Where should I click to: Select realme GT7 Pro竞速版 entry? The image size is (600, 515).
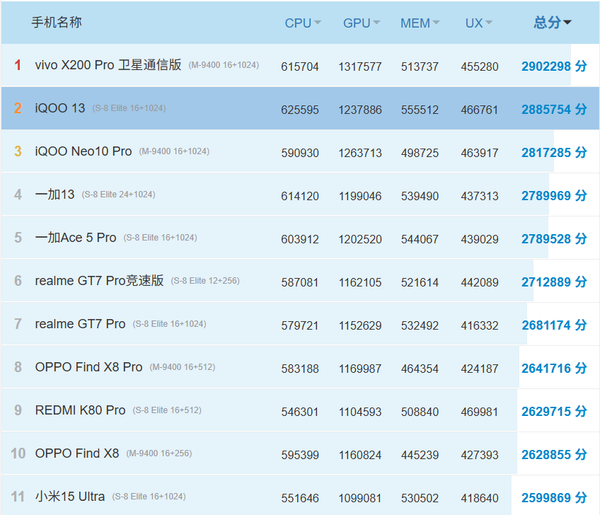pyautogui.click(x=99, y=281)
